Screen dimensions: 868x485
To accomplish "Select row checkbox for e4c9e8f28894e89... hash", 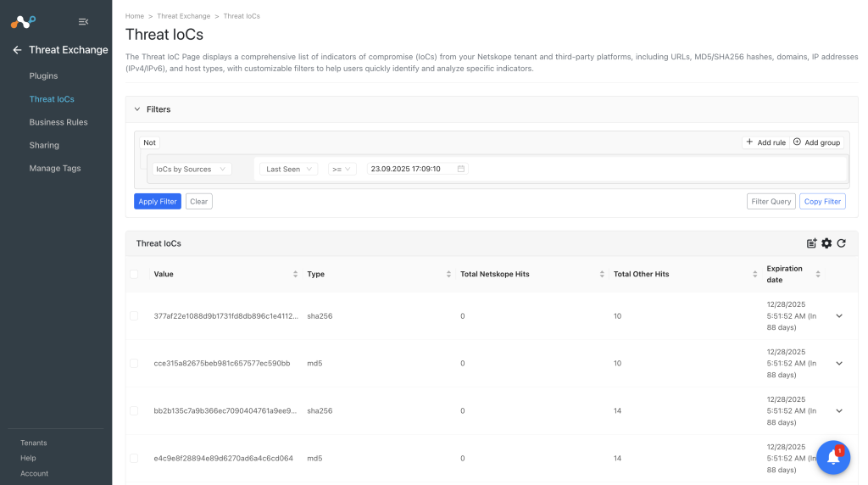I will pyautogui.click(x=134, y=459).
